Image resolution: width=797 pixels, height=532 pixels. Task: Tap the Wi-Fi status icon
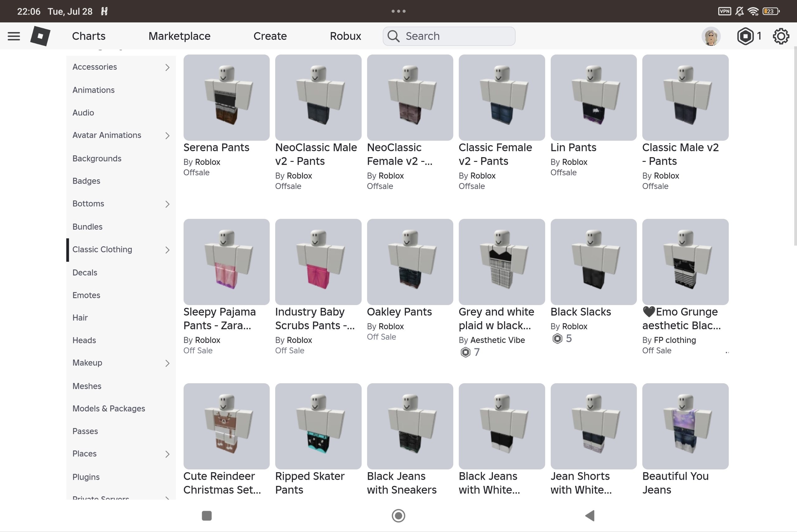pos(753,11)
